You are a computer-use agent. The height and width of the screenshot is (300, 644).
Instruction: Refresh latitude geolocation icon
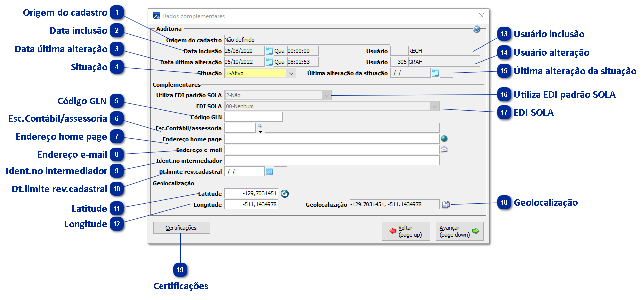[285, 193]
